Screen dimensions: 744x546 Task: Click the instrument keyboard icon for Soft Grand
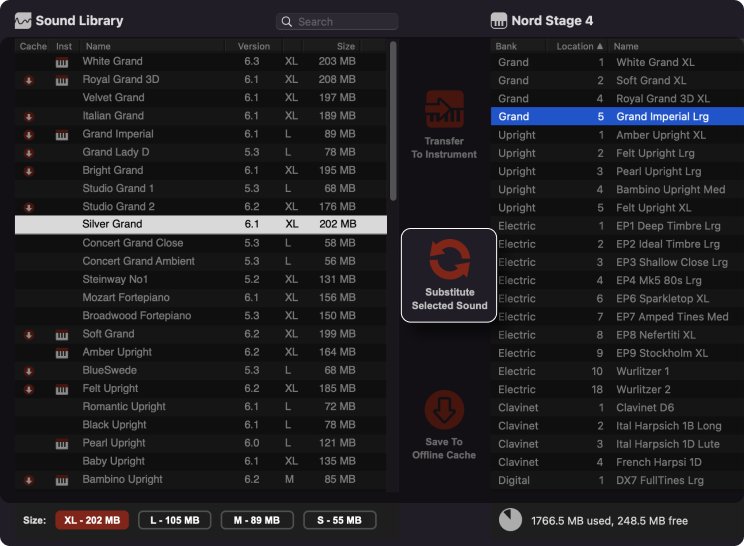(62, 335)
